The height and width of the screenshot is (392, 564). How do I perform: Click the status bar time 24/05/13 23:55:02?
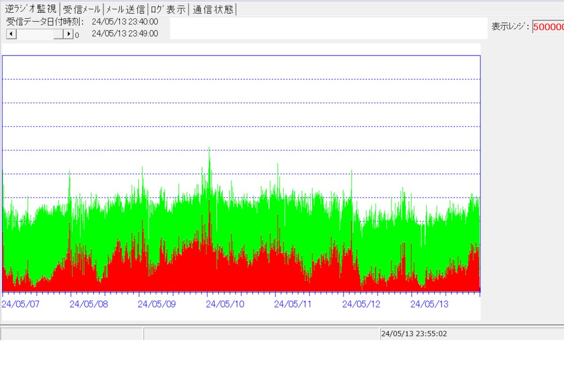[414, 334]
